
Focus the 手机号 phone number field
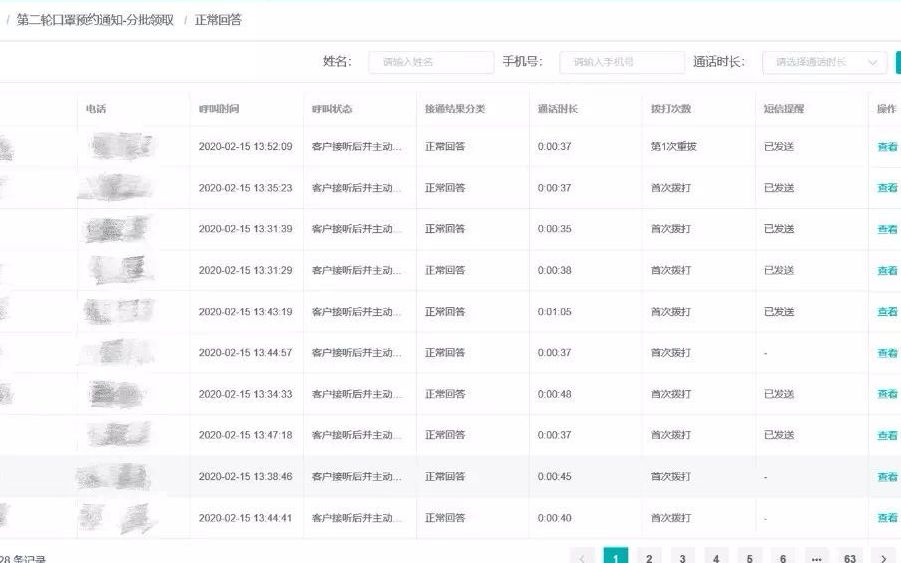click(x=621, y=62)
